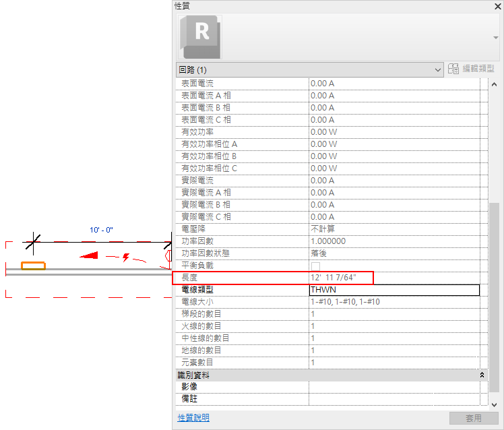
Task: Click the scrollbar down arrow
Action: tap(494, 405)
